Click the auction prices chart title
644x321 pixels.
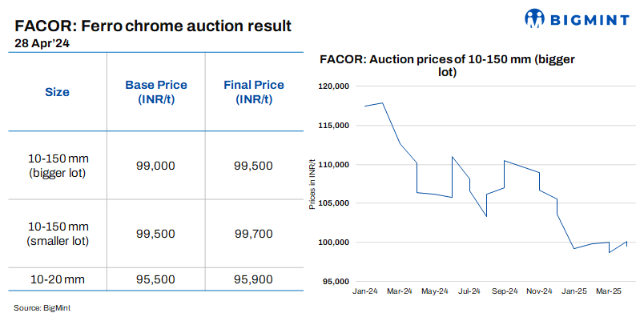click(447, 66)
